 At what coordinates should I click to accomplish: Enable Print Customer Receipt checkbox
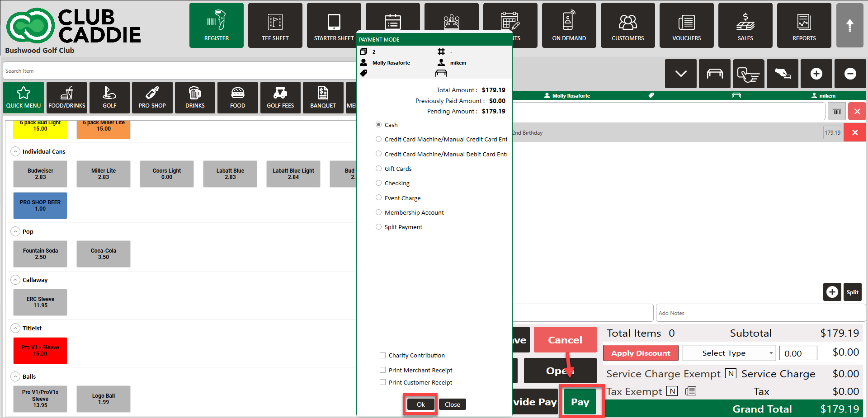point(383,382)
